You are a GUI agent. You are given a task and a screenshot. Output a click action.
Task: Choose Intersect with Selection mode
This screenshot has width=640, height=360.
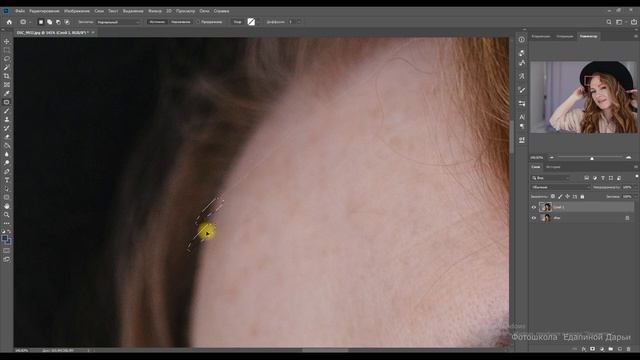(x=67, y=22)
